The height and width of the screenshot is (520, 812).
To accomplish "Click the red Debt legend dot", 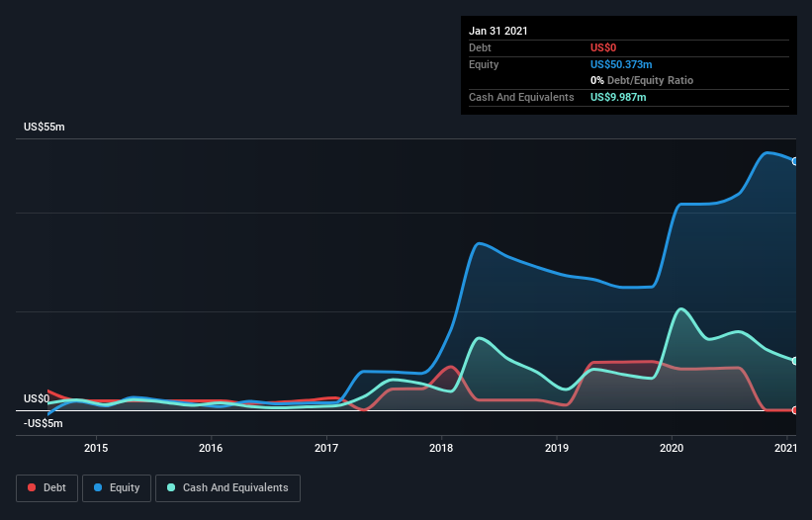I will click(32, 487).
